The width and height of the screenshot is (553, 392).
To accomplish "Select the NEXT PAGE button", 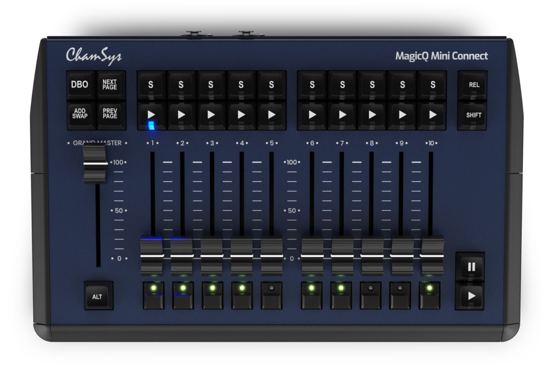I will click(x=111, y=85).
